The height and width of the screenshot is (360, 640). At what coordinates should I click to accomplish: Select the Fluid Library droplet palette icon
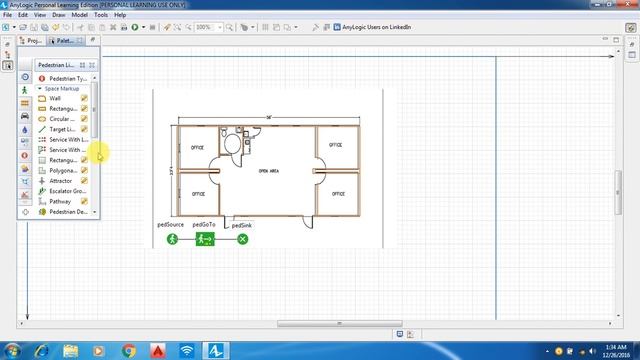click(x=25, y=130)
